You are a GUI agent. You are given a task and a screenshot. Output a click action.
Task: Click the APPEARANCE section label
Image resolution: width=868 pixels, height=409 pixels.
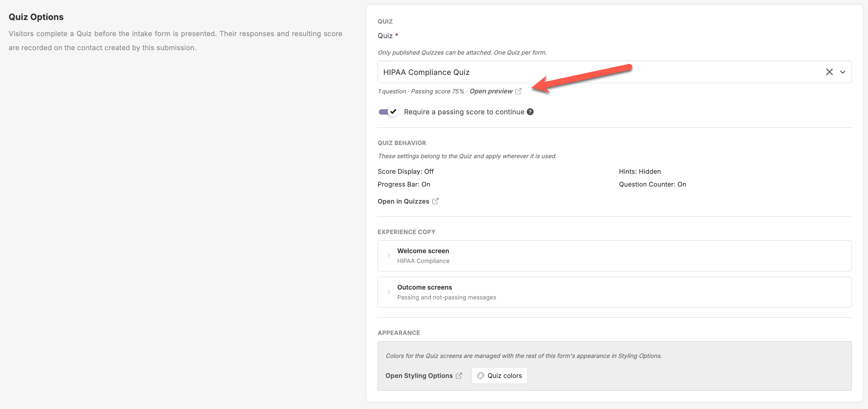(x=398, y=333)
